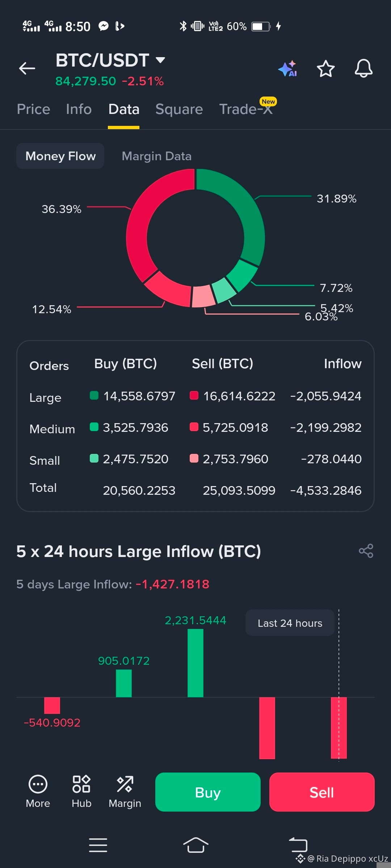Tap the red Sell button

point(322,792)
